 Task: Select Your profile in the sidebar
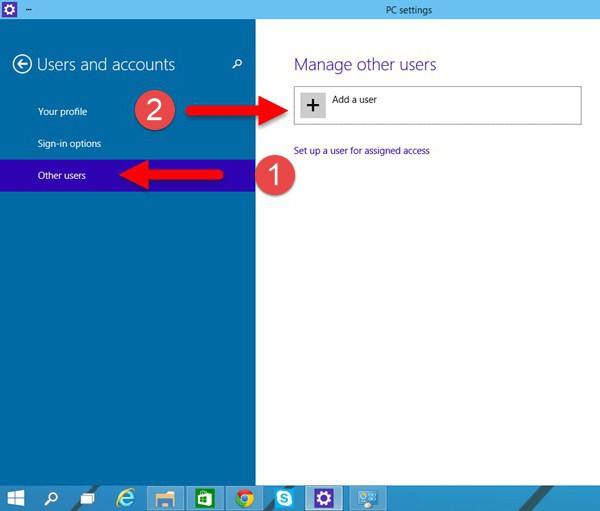(62, 112)
